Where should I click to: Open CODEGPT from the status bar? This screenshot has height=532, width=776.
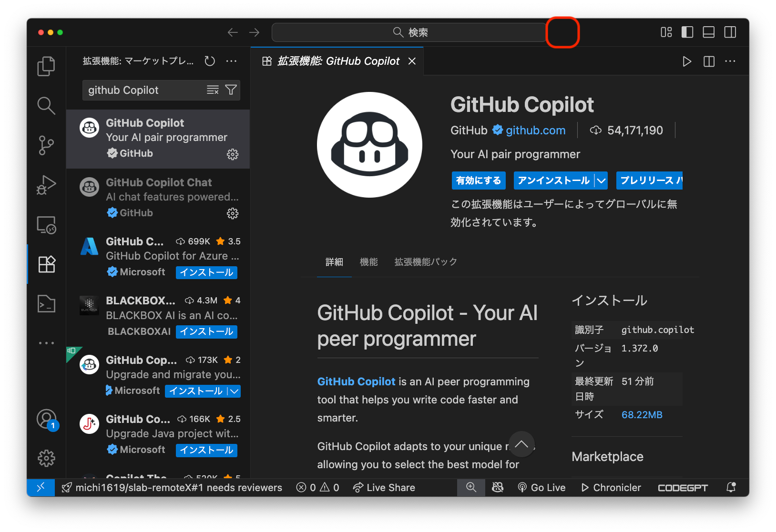683,487
